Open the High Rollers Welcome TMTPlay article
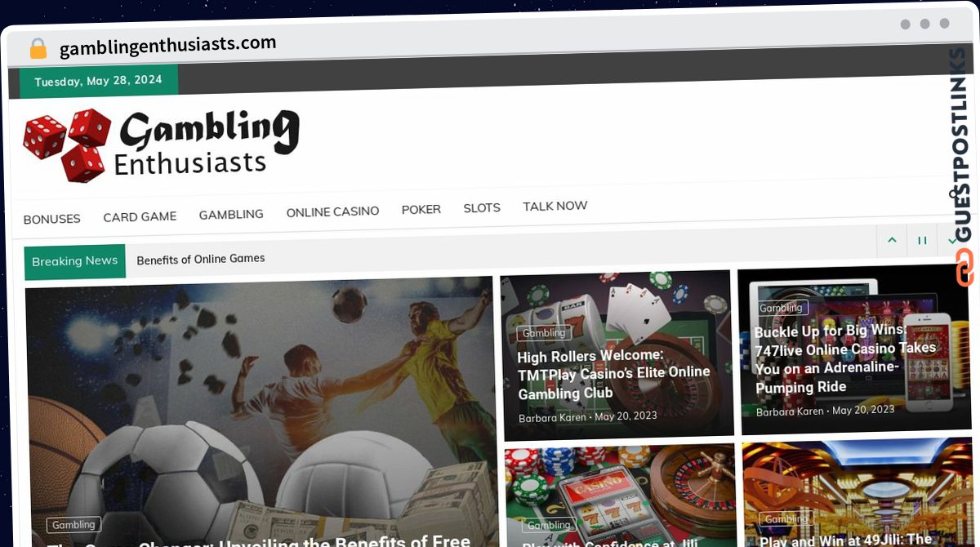 (614, 374)
